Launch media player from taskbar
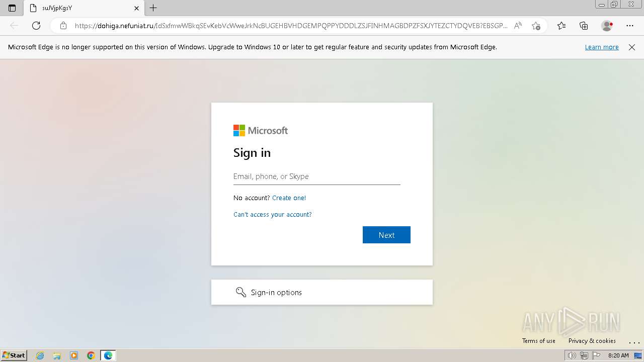The image size is (644, 362). pos(74,355)
